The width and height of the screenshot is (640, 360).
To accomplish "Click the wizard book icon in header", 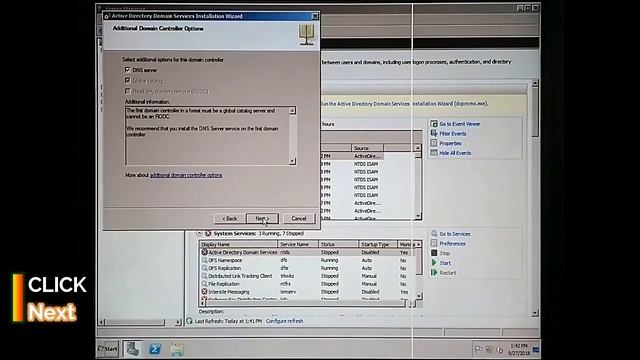I will 307,34.
